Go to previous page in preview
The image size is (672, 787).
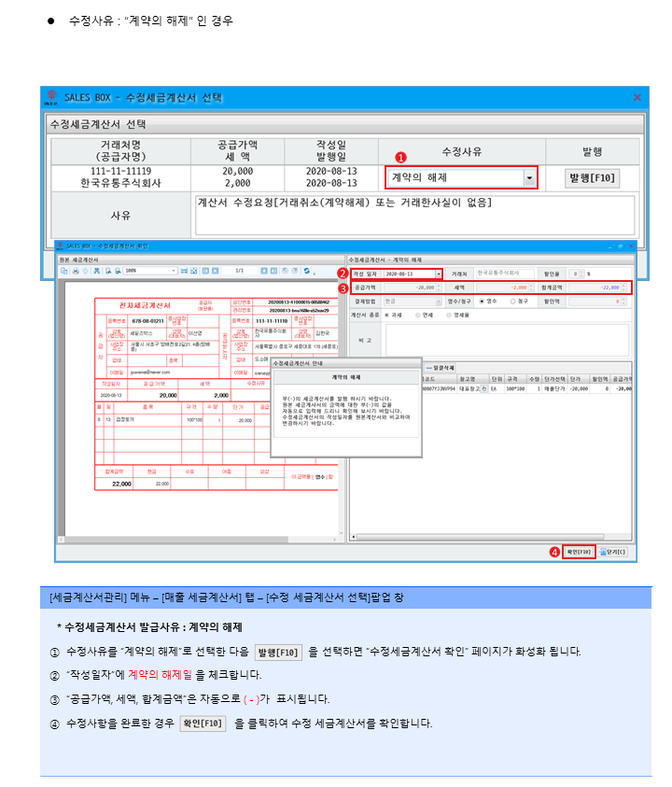coord(216,271)
